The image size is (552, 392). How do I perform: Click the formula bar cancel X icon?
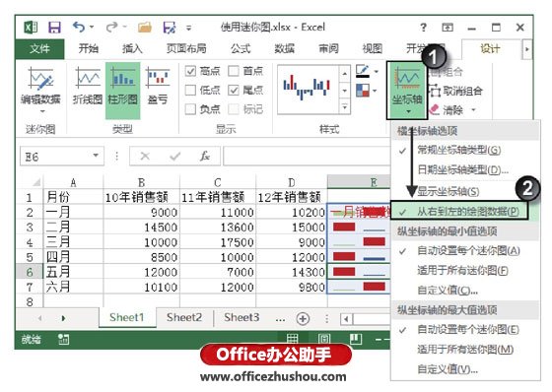tap(145, 156)
